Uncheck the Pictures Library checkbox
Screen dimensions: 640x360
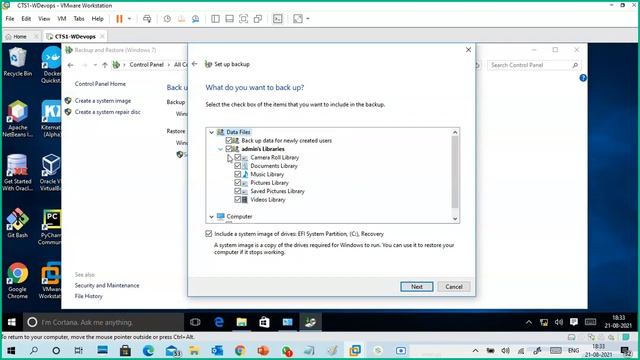[238, 182]
